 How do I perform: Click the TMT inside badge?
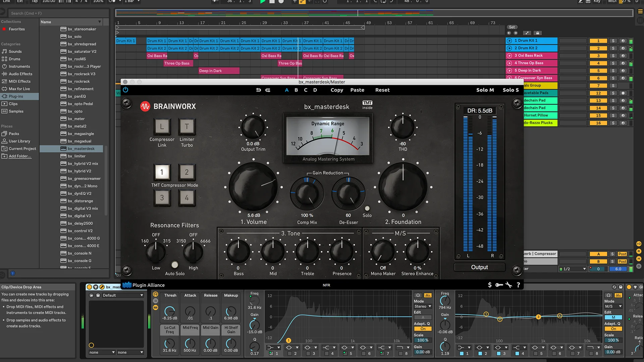(x=367, y=105)
